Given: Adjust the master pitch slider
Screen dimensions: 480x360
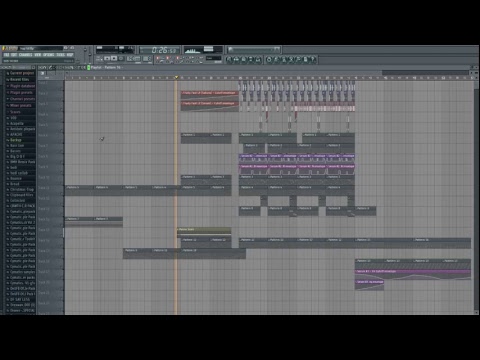Looking at the screenshot, I should point(90,55).
